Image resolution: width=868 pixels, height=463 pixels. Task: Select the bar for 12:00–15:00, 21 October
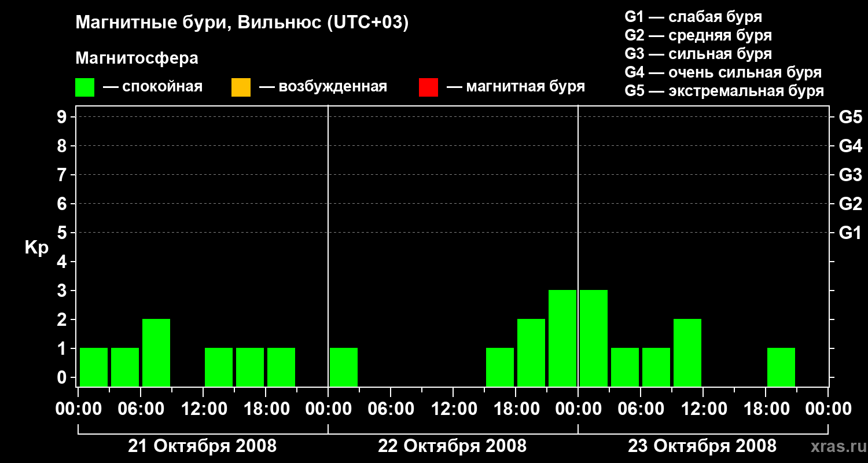tap(219, 367)
